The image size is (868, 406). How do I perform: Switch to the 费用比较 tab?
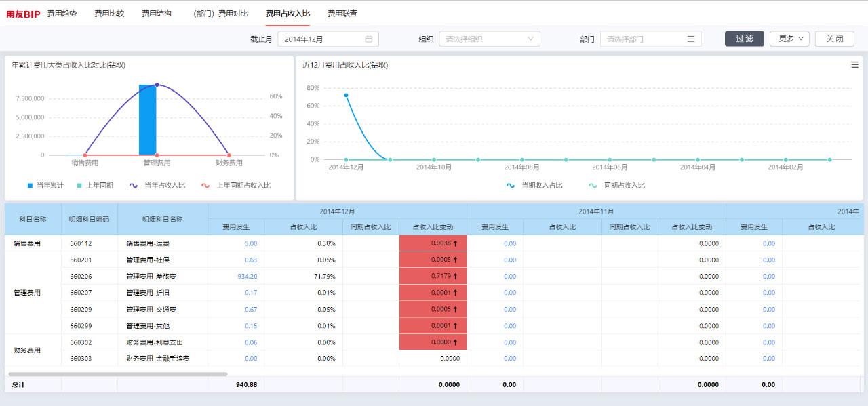109,14
